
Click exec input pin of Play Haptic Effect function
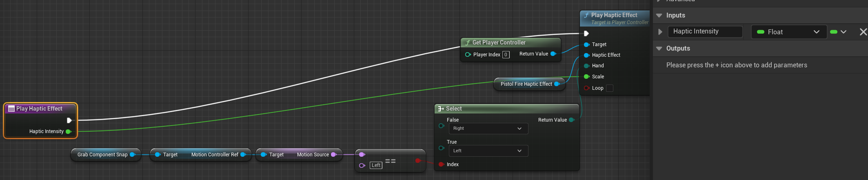586,33
